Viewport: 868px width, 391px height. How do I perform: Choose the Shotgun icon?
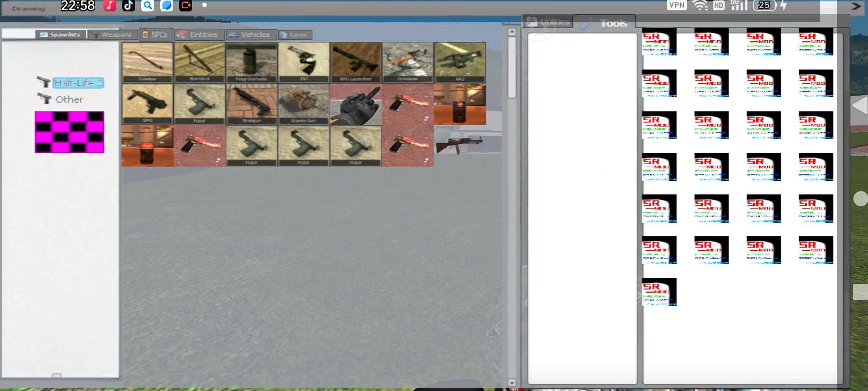click(x=252, y=104)
